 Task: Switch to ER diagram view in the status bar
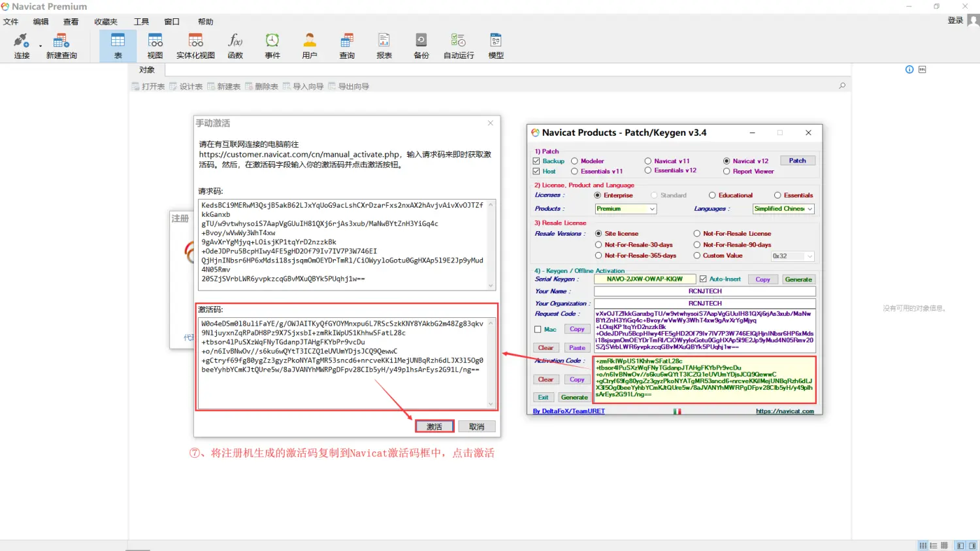click(944, 545)
